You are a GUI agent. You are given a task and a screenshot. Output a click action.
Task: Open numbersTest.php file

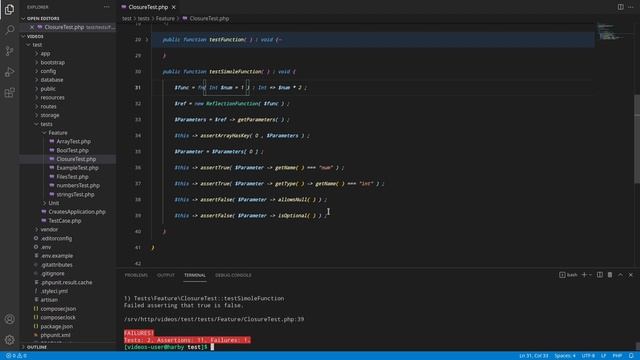(78, 185)
